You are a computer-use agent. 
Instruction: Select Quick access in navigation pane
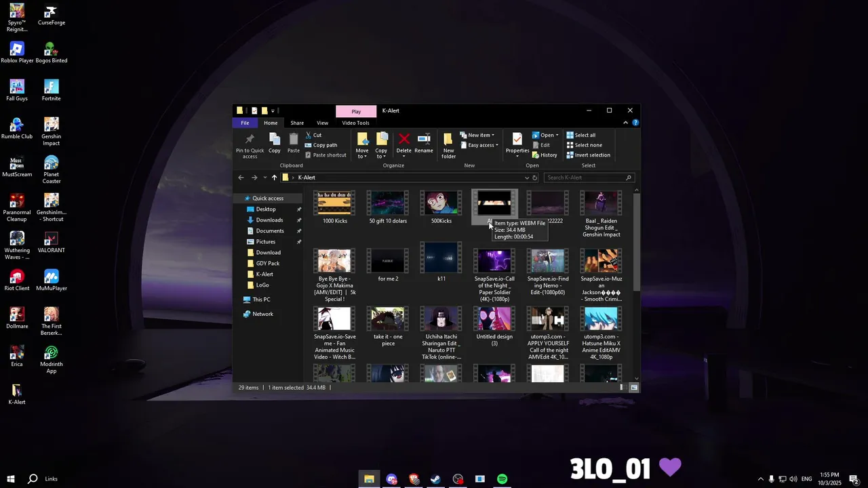(x=268, y=199)
